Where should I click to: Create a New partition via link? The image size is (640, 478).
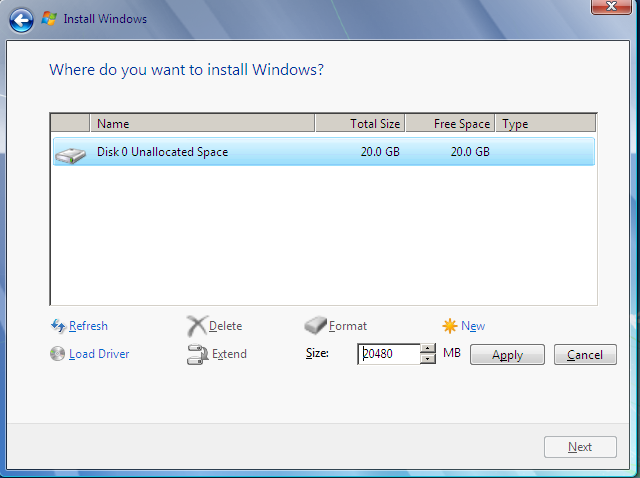[473, 326]
